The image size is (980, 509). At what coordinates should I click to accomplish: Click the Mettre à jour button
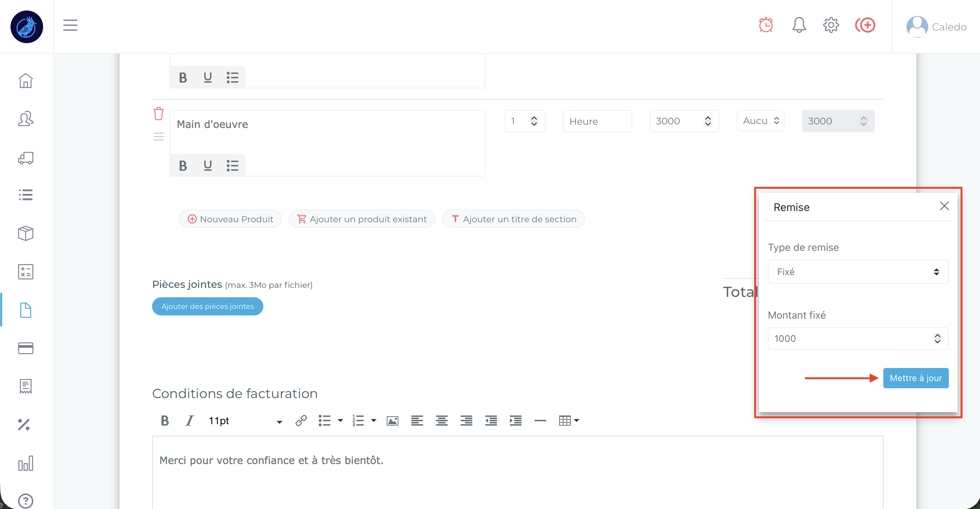pyautogui.click(x=915, y=378)
